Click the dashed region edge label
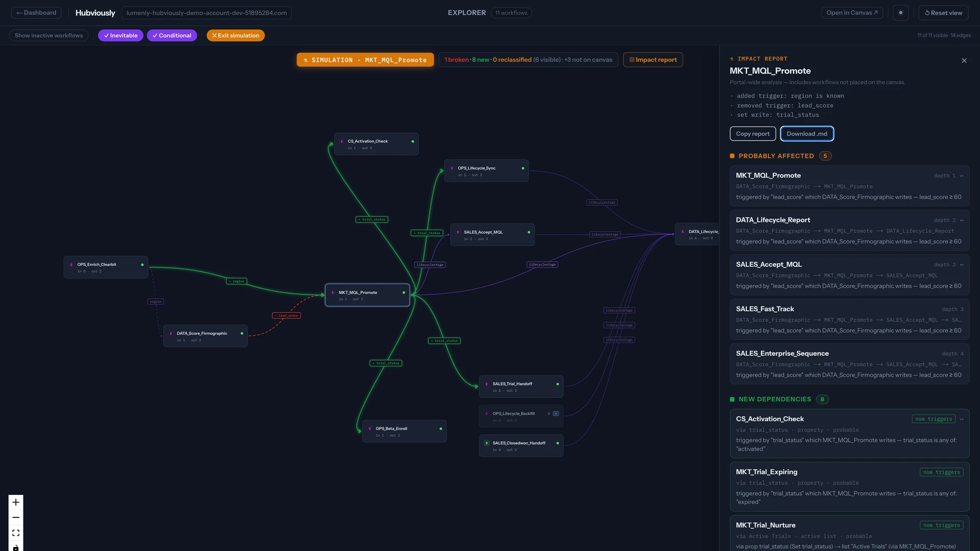The width and height of the screenshot is (980, 551). (x=156, y=302)
